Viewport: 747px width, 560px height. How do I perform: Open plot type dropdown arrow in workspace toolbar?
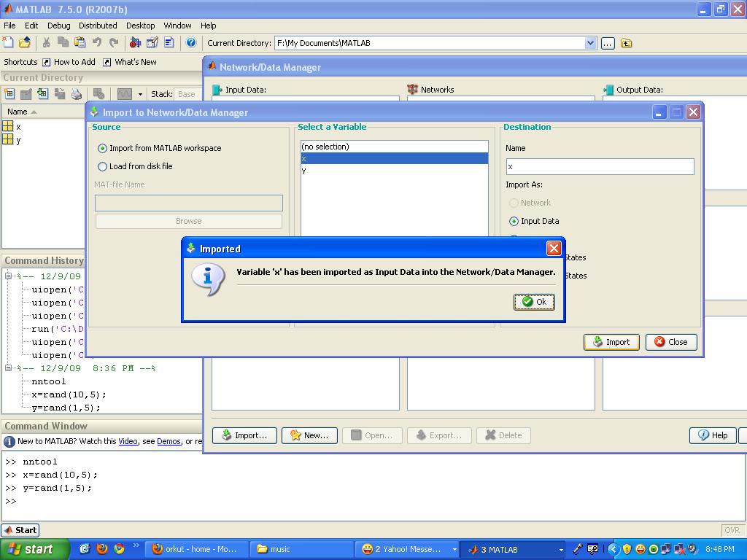coord(140,94)
